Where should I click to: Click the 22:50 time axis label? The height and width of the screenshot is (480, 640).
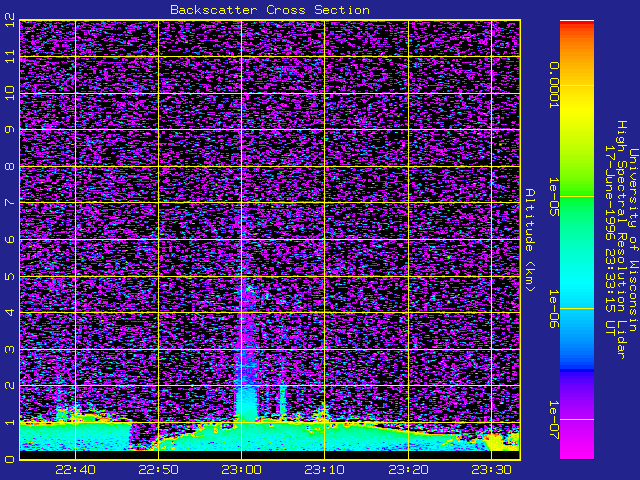coord(158,470)
